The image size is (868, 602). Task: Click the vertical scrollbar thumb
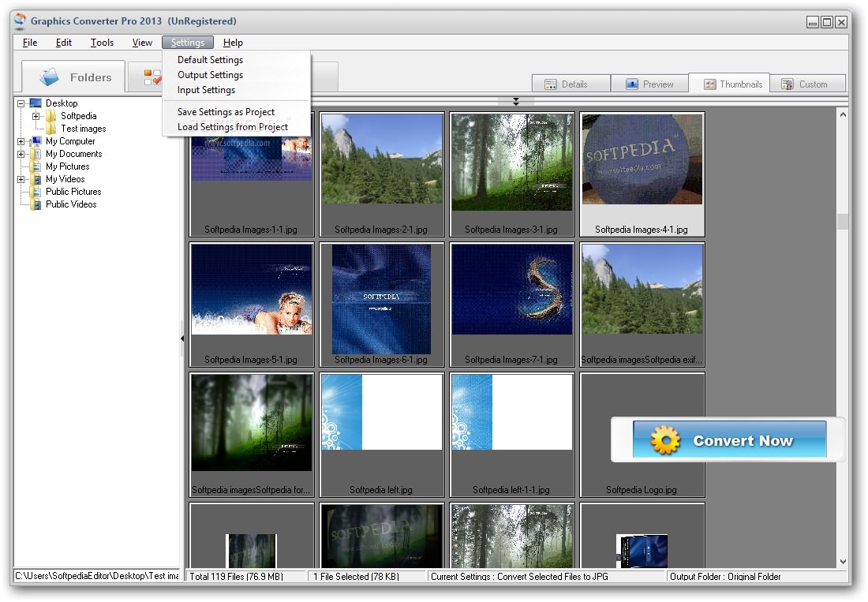coord(843,222)
